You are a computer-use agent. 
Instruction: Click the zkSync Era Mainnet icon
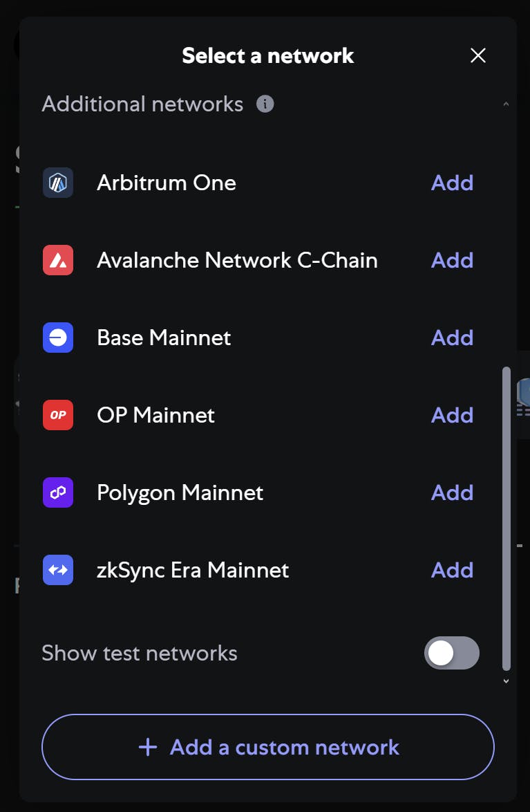57,570
